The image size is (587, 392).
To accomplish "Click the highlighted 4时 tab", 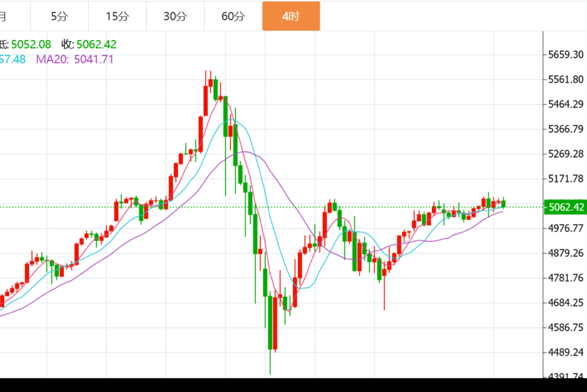I will tap(291, 17).
